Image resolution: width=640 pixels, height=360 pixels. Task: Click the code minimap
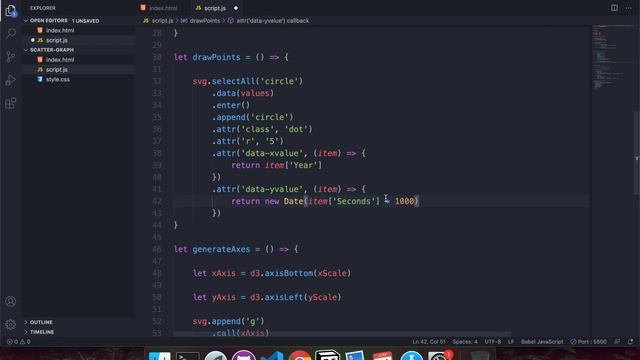click(612, 57)
